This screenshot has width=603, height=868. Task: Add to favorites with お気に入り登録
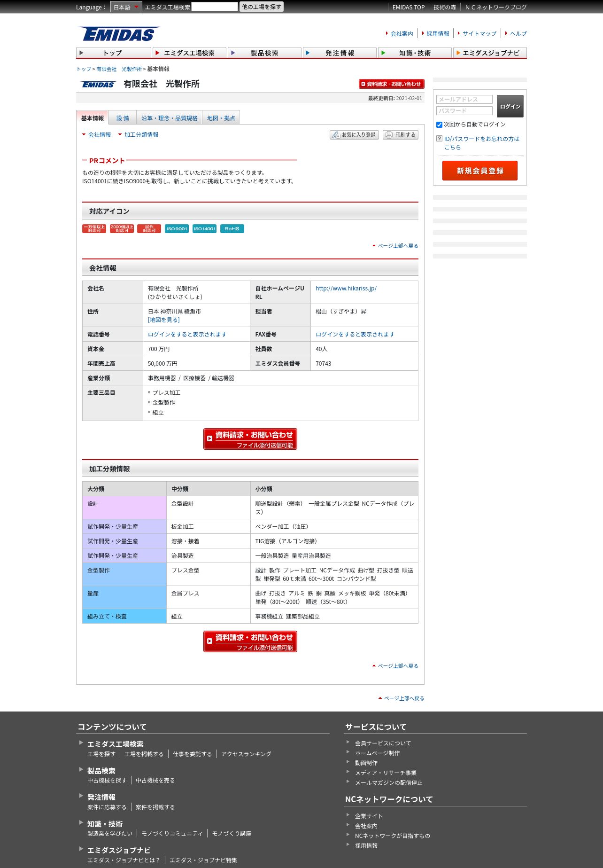point(354,135)
